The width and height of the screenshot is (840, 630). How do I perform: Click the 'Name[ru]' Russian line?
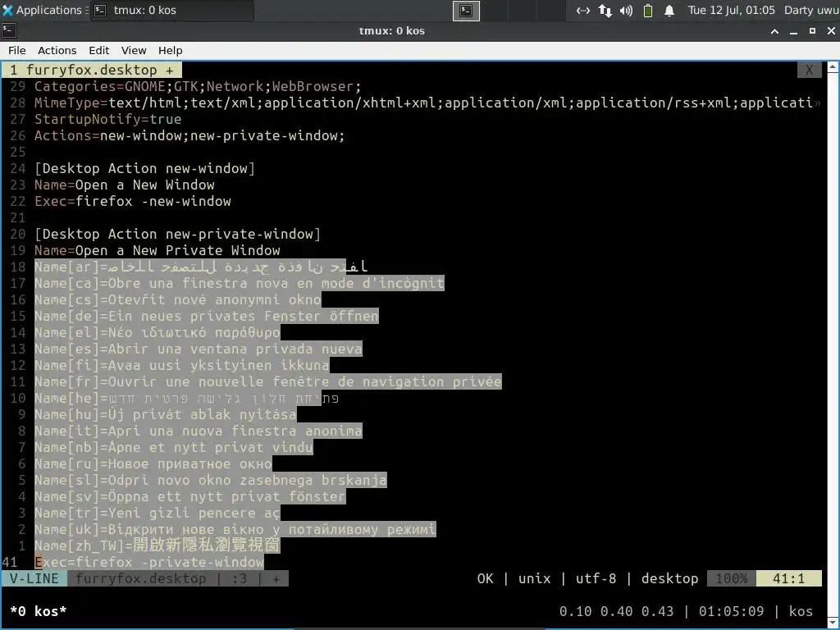click(x=153, y=464)
